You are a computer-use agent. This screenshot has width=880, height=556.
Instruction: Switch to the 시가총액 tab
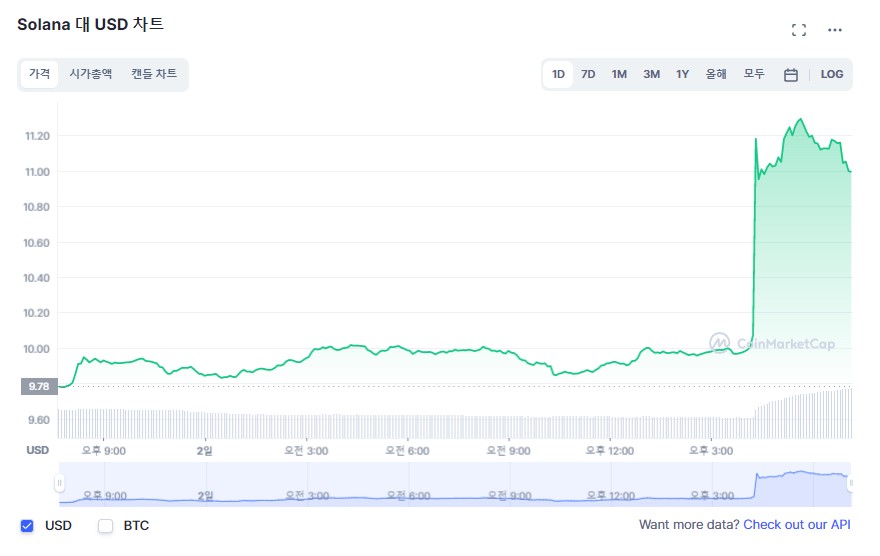point(91,74)
